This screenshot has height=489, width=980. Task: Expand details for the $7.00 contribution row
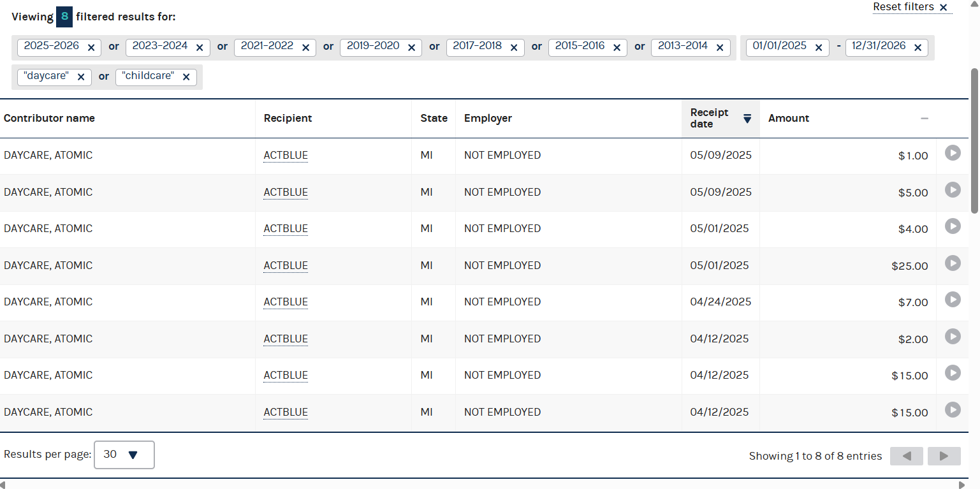point(953,300)
